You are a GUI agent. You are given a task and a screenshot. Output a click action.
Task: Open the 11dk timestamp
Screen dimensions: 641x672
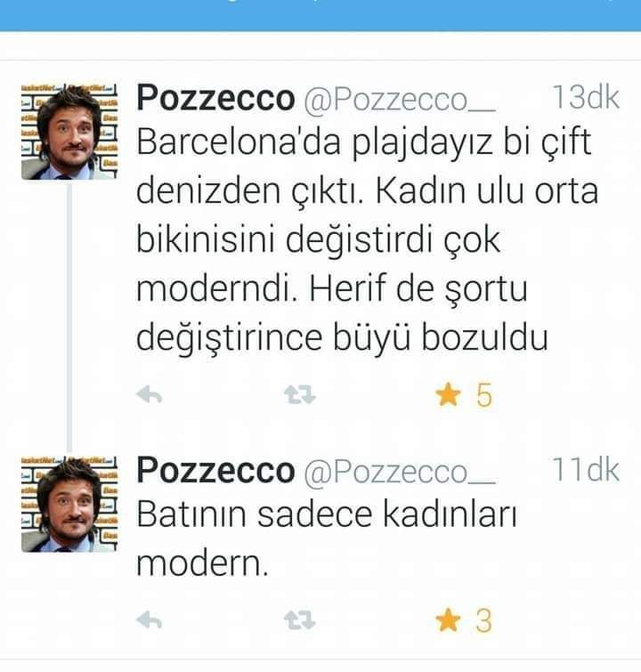[x=586, y=469]
